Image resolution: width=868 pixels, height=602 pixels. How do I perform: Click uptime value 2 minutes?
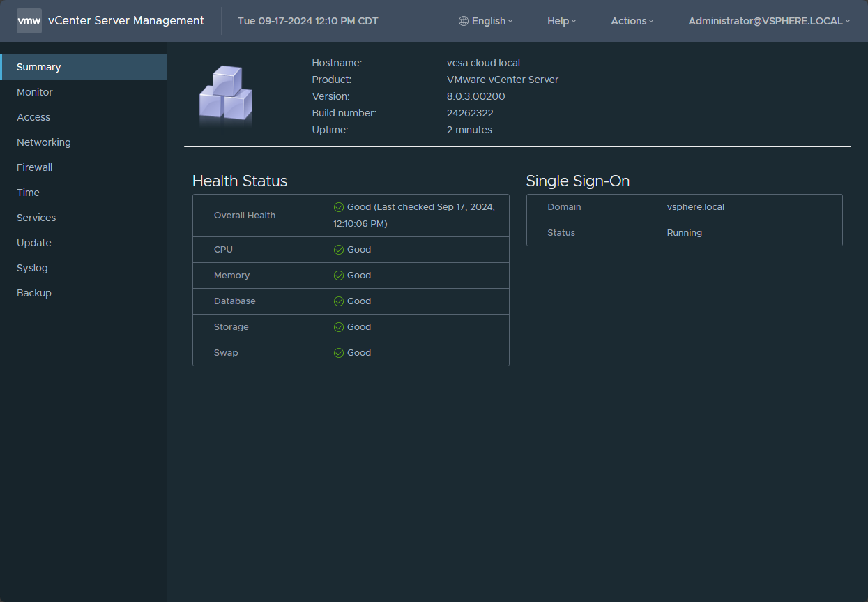(x=469, y=130)
